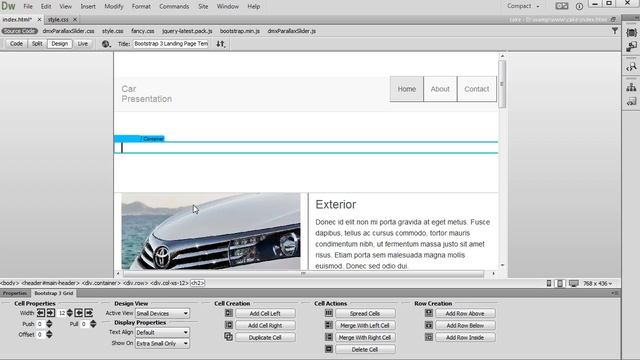The image size is (640, 360).
Task: Open the second panel icon in right dock
Action: [631, 47]
